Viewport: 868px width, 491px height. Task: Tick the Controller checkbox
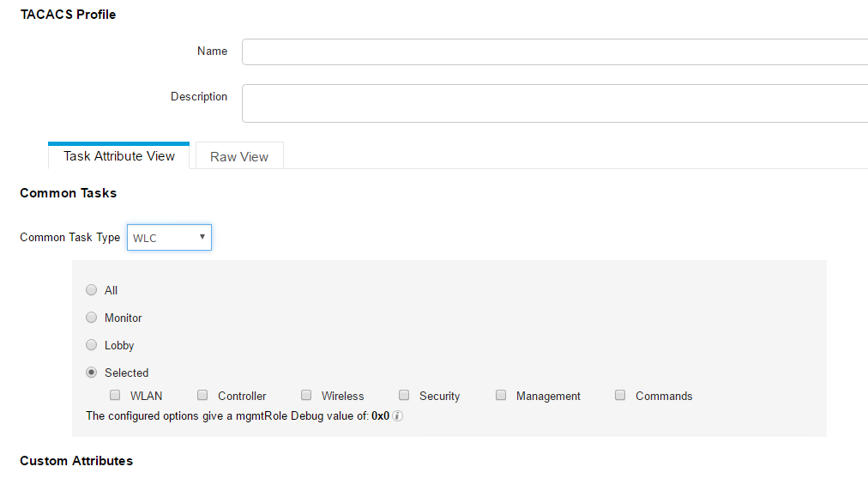(202, 395)
